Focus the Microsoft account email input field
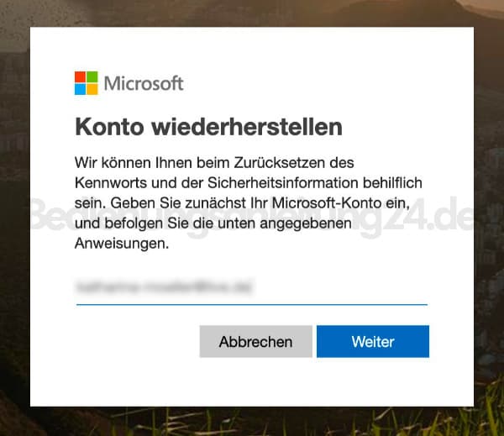Viewport: 504px width, 436px height. pos(252,287)
